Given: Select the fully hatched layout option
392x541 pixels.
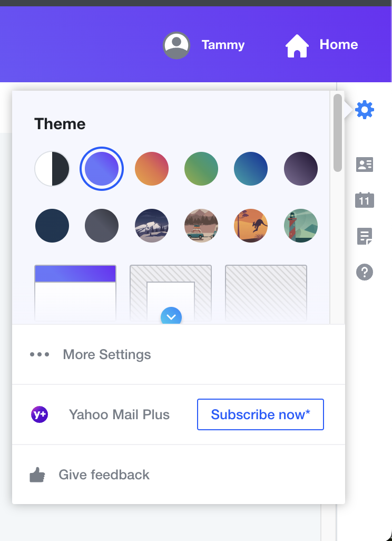Looking at the screenshot, I should coord(266,293).
